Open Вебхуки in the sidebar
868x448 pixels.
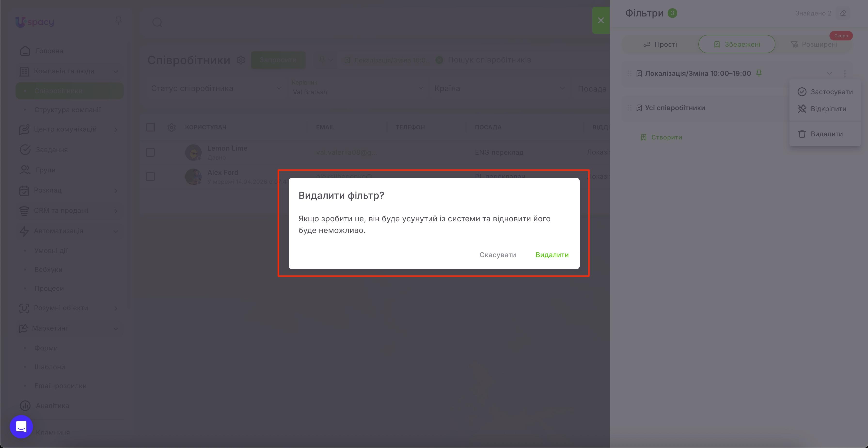[x=48, y=270]
